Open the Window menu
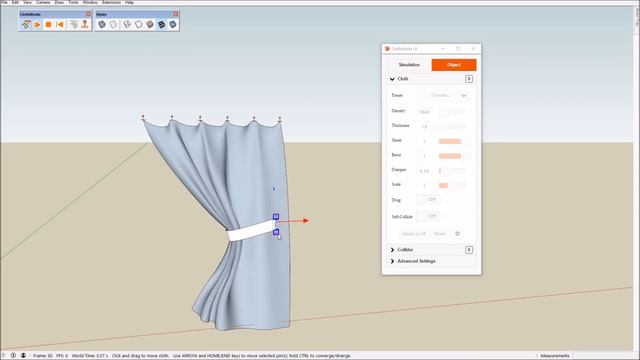The height and width of the screenshot is (360, 640). (90, 2)
